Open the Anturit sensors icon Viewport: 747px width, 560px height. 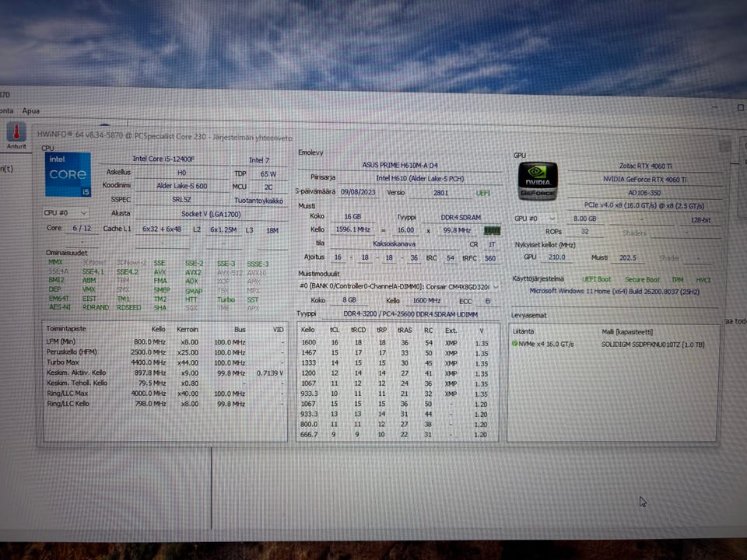(x=16, y=135)
